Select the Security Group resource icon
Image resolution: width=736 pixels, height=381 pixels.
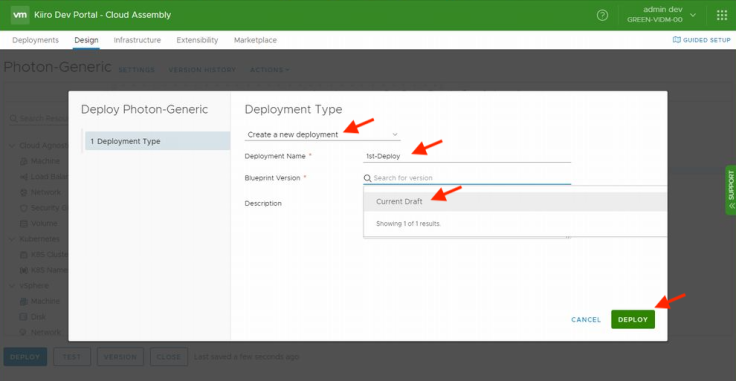pos(23,208)
